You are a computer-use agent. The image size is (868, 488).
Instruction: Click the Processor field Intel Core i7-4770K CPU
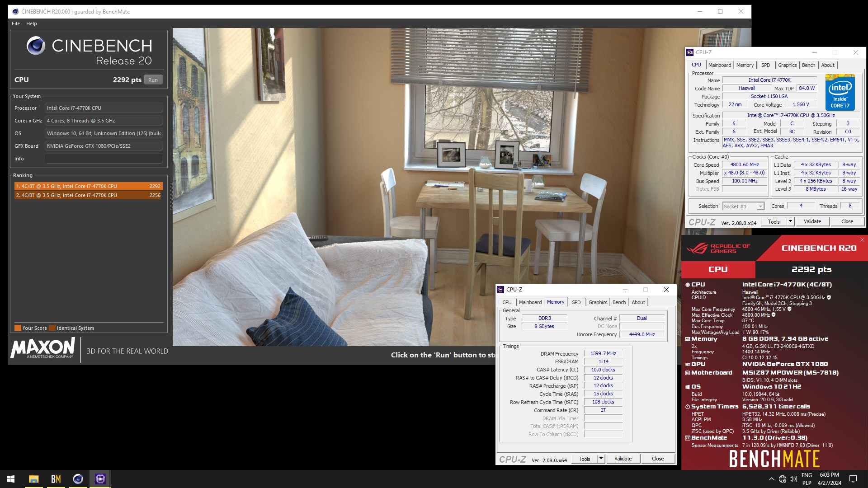click(x=104, y=108)
